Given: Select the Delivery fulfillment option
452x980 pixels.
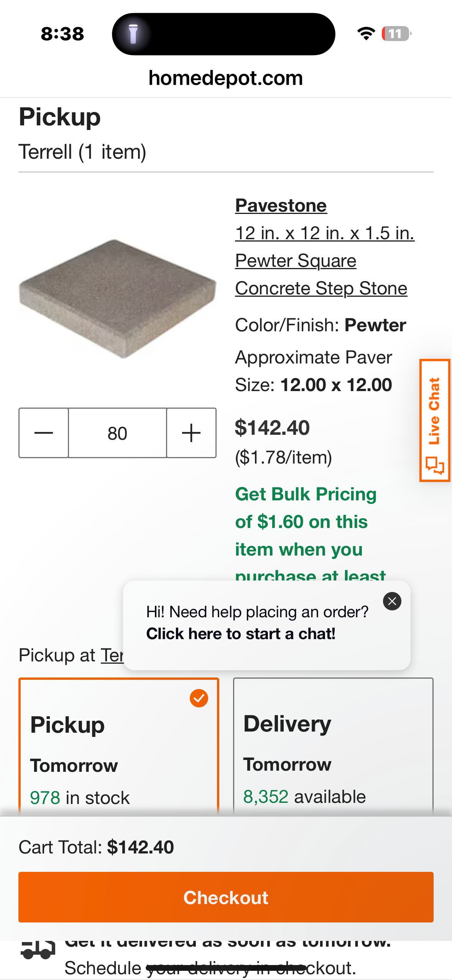Looking at the screenshot, I should (333, 747).
